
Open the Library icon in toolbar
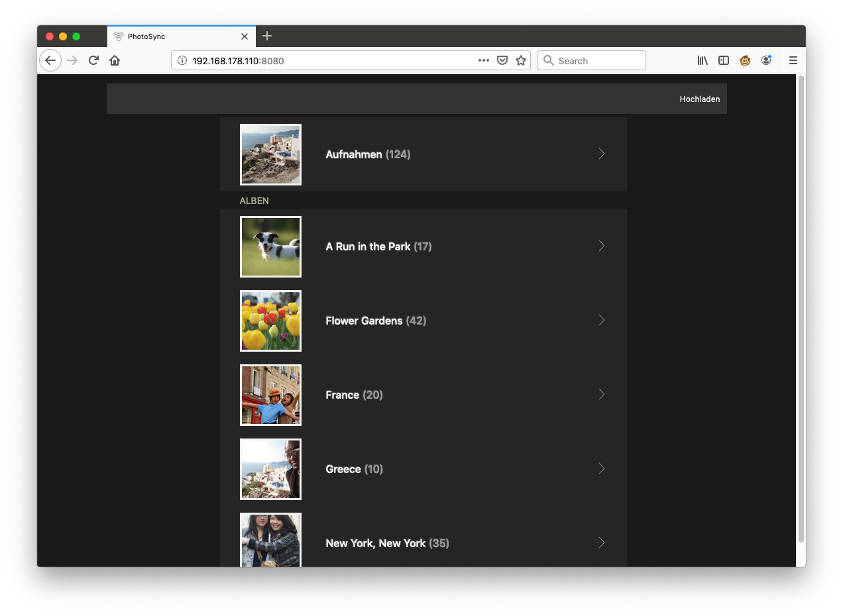coord(702,60)
